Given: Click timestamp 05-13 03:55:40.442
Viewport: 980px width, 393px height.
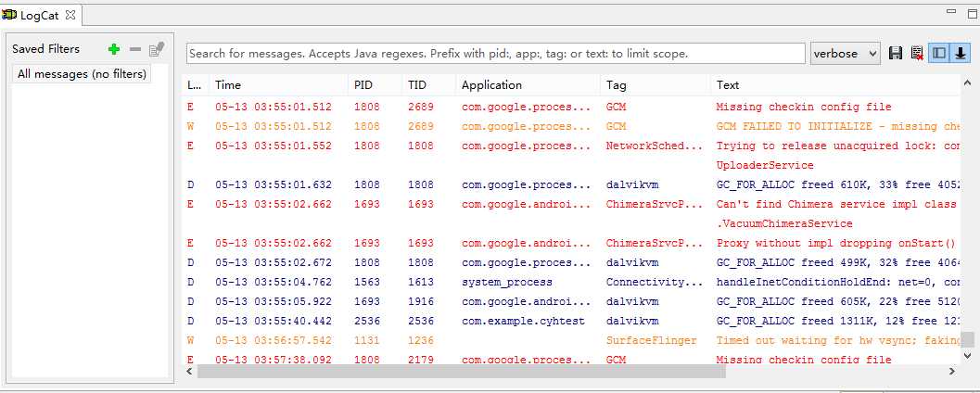Looking at the screenshot, I should tap(274, 321).
